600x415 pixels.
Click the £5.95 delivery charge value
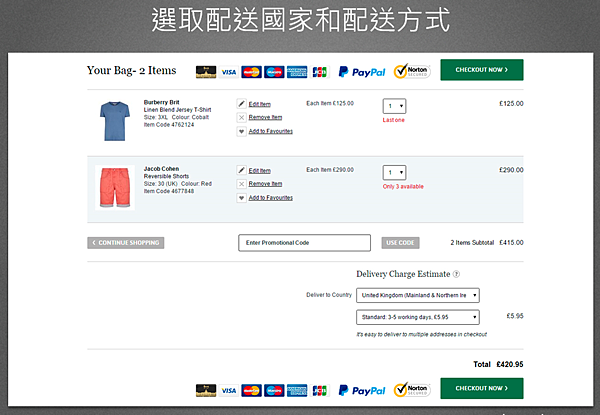point(515,316)
